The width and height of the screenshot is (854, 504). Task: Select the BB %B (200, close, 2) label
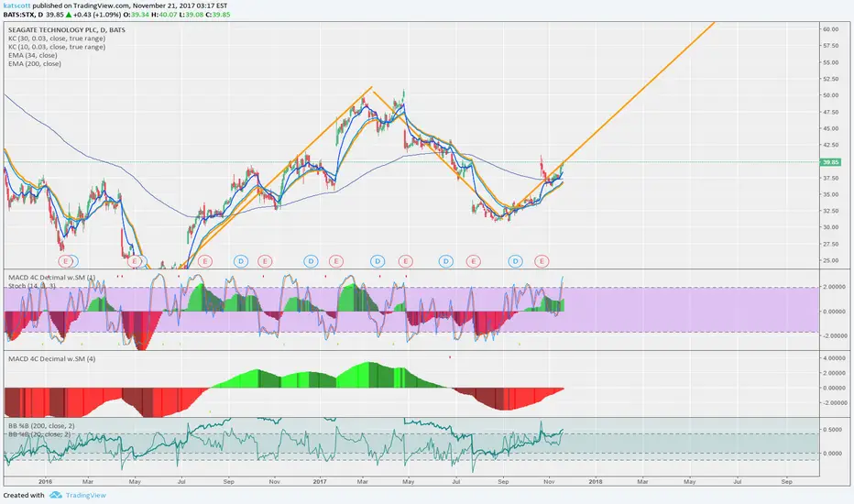(x=41, y=426)
